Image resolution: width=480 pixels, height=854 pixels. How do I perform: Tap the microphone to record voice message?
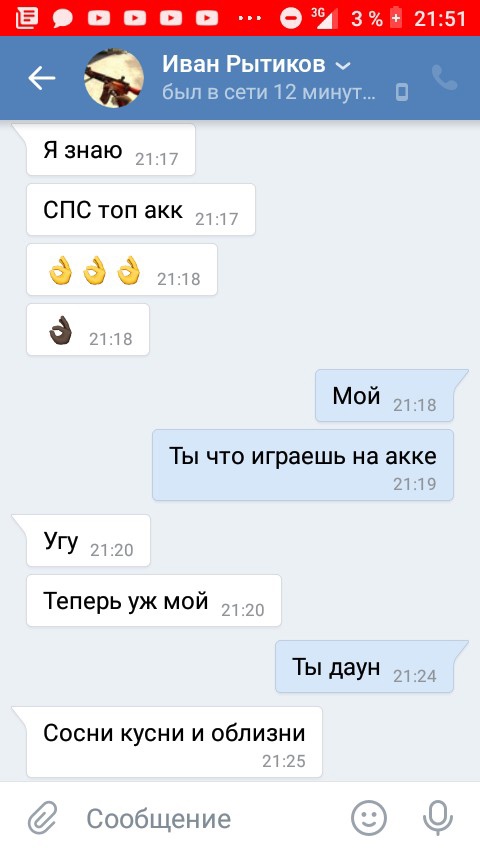438,818
